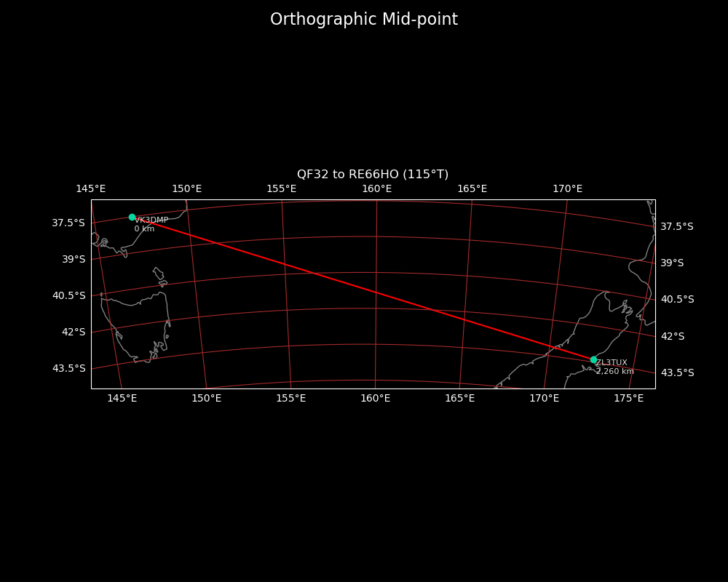This screenshot has height=582, width=728.
Task: Click the 160°E label on top axis
Action: 377,189
